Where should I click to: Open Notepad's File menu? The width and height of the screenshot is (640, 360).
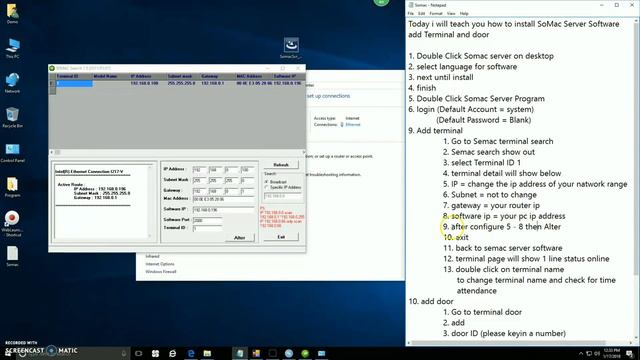click(x=411, y=13)
